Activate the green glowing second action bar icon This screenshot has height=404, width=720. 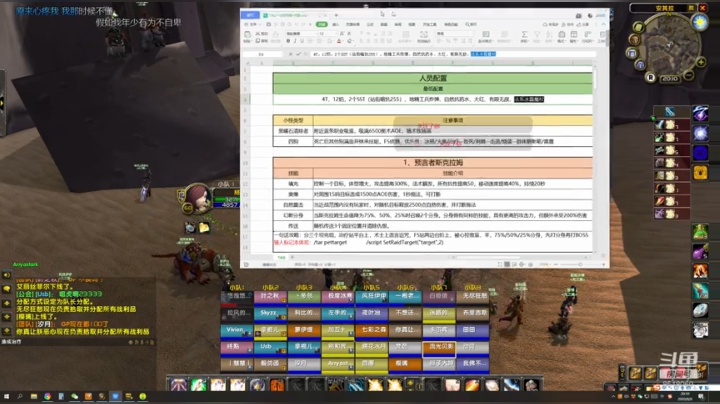tap(198, 385)
